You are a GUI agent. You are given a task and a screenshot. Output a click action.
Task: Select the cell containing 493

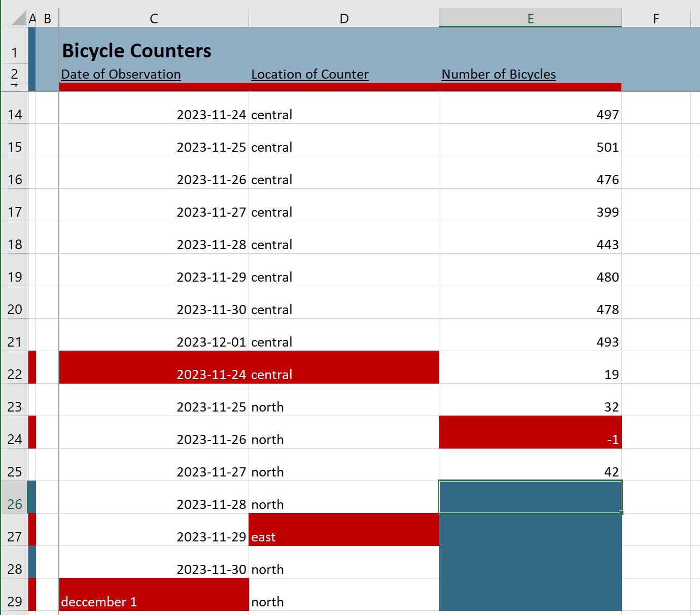click(530, 342)
